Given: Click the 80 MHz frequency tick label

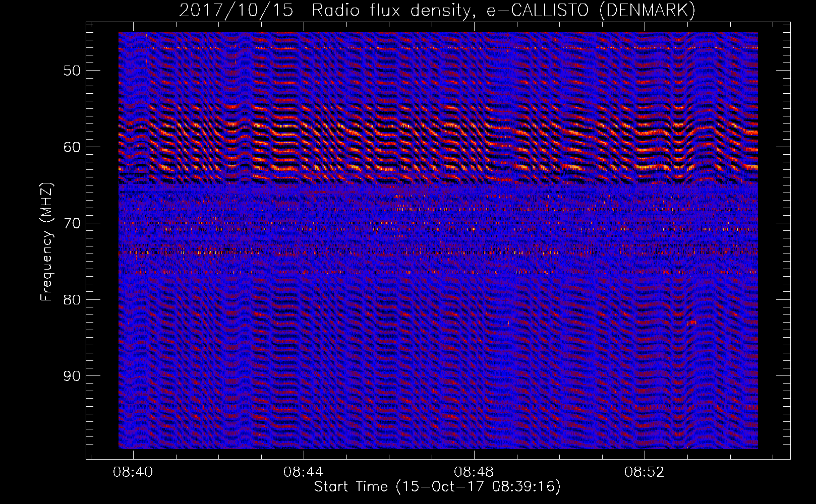Looking at the screenshot, I should click(72, 300).
